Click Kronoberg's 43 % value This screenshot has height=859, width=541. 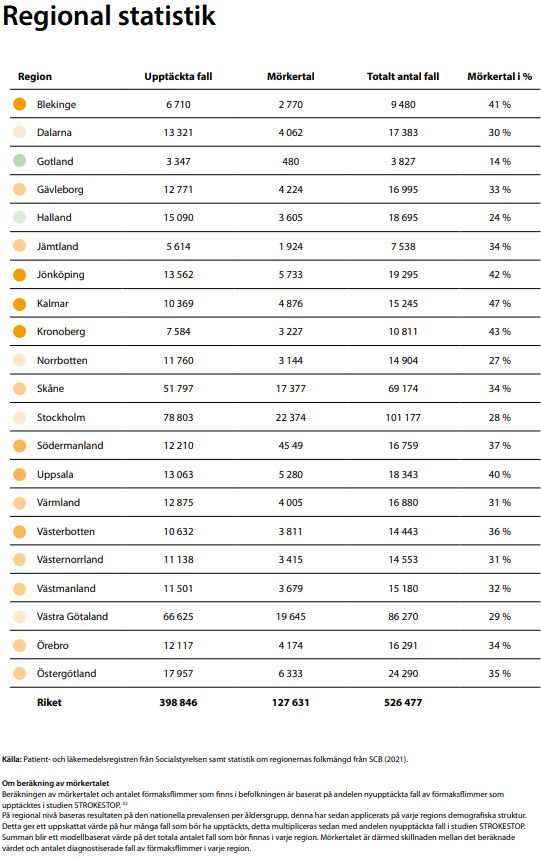[x=499, y=331]
